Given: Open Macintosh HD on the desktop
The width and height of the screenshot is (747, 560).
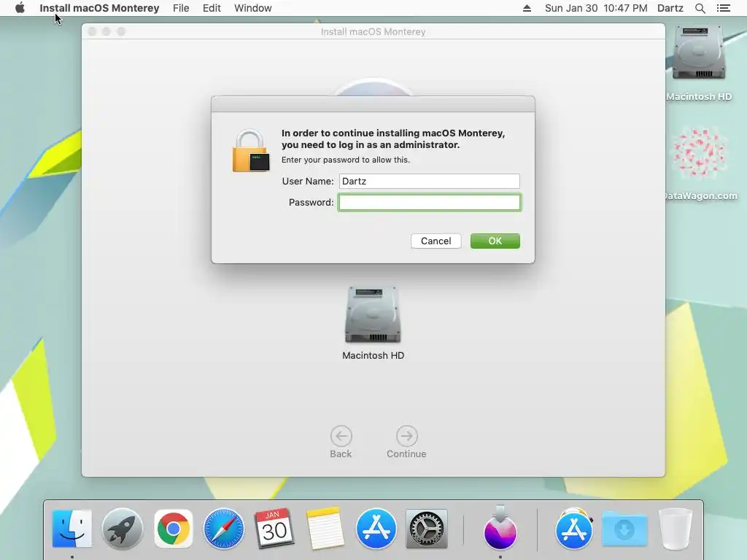Looking at the screenshot, I should tap(699, 54).
